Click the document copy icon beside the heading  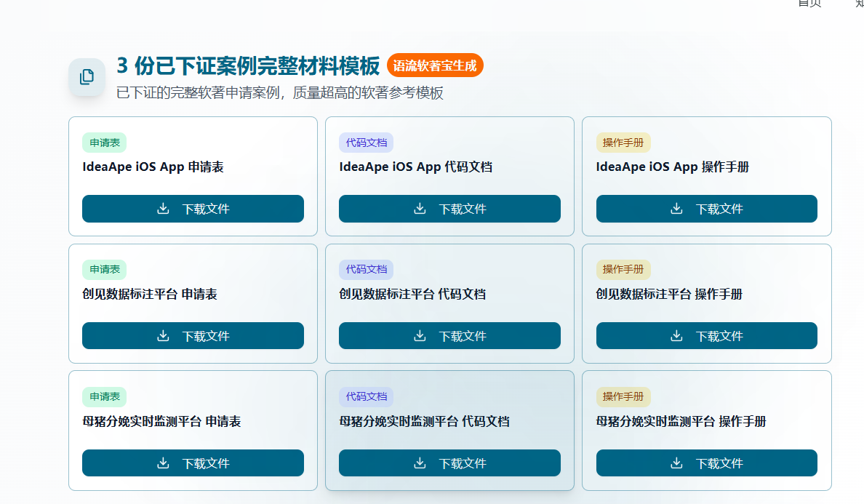(x=87, y=77)
